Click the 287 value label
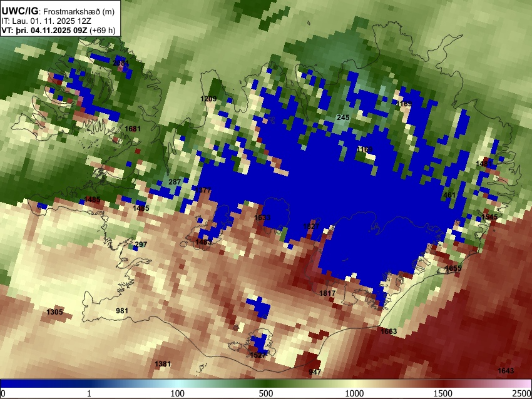 click(175, 182)
